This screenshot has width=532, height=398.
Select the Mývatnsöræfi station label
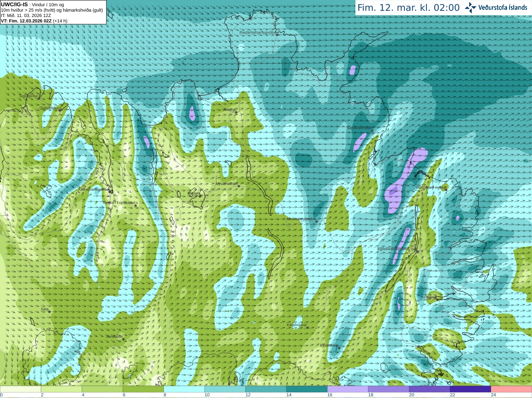227,183
